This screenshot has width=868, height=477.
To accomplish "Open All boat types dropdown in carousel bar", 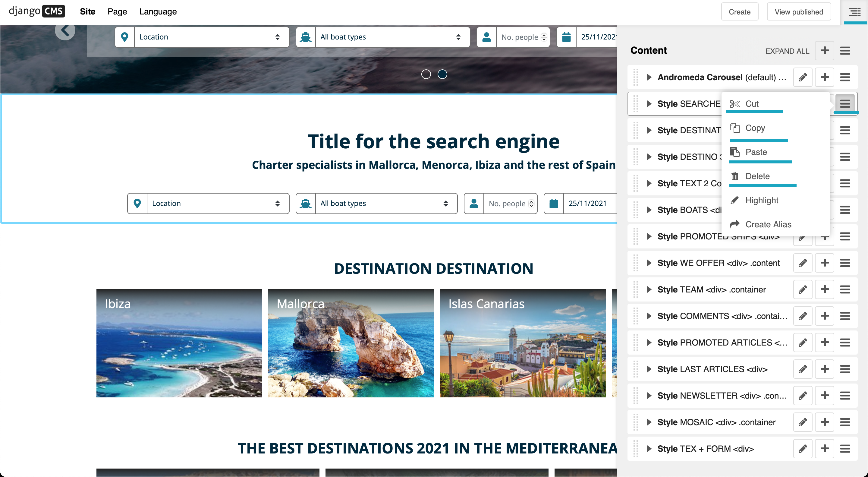I will 392,37.
